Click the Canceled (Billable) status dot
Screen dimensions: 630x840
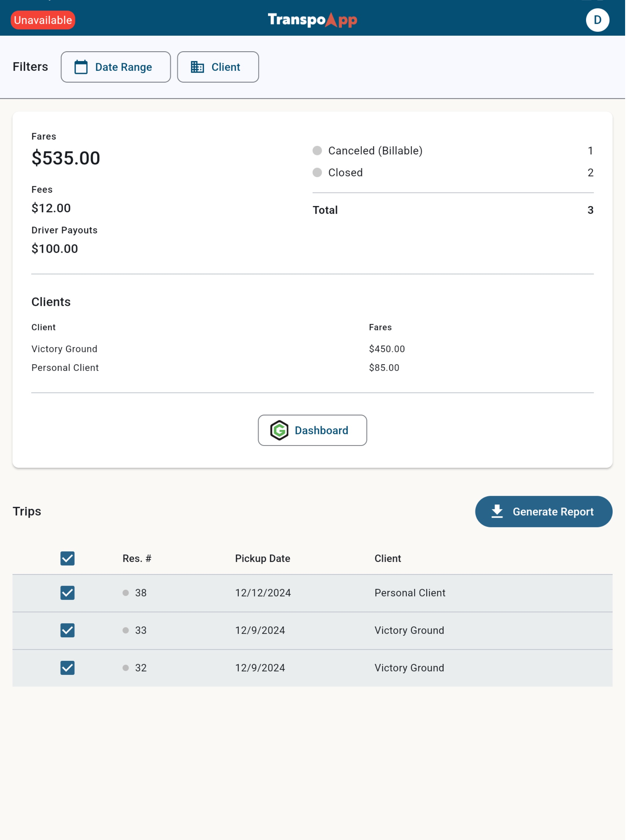coord(317,151)
